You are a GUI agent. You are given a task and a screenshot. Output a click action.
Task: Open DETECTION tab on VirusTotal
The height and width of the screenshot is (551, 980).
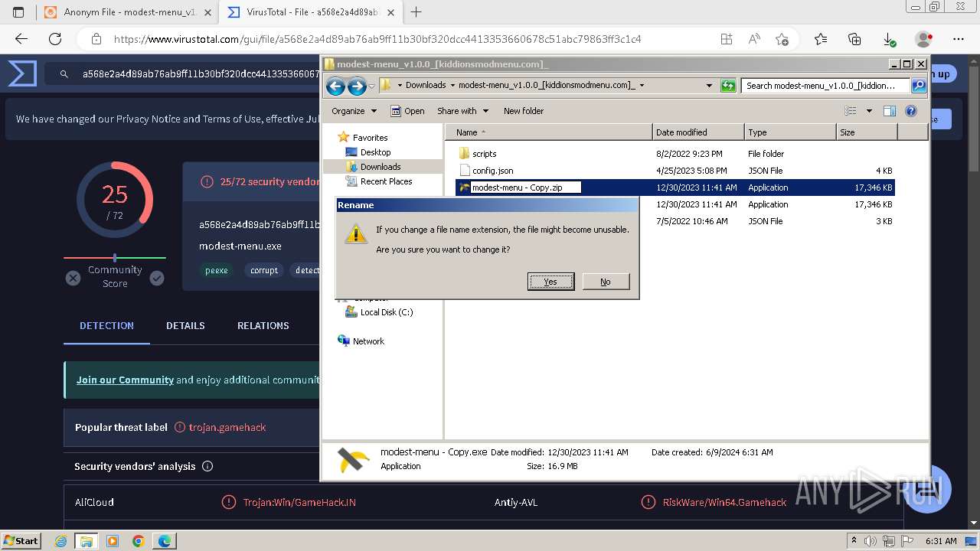click(x=106, y=325)
